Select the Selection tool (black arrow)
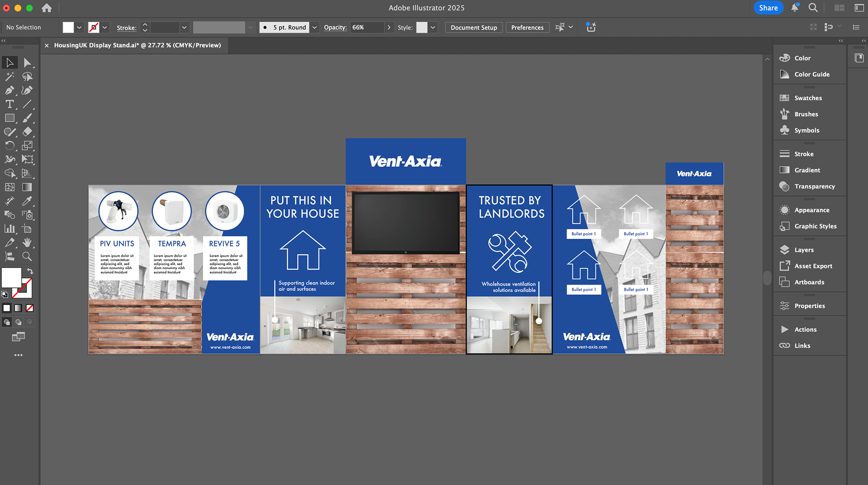Image resolution: width=868 pixels, height=485 pixels. [x=9, y=62]
